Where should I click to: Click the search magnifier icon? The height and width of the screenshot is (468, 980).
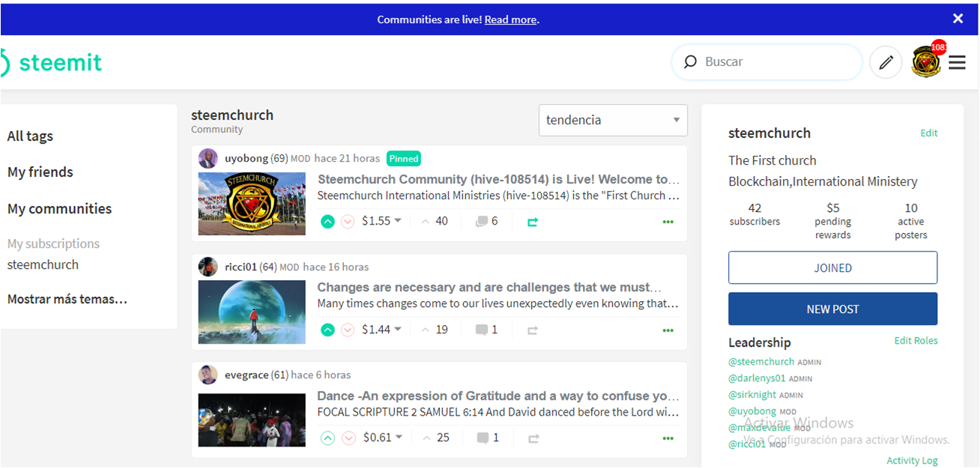[x=690, y=62]
